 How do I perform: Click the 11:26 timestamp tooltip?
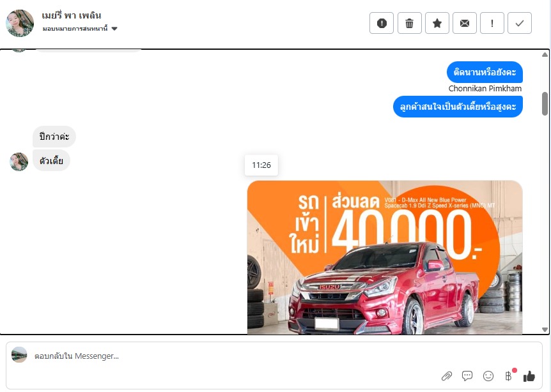261,165
